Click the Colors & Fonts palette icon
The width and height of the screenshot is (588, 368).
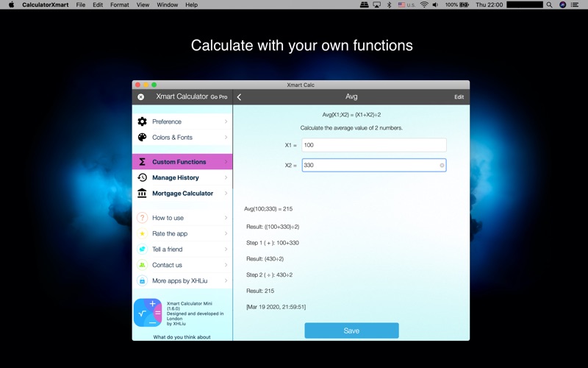[142, 138]
